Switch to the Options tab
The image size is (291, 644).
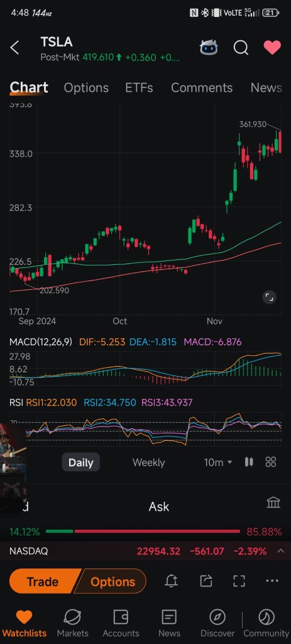click(86, 88)
